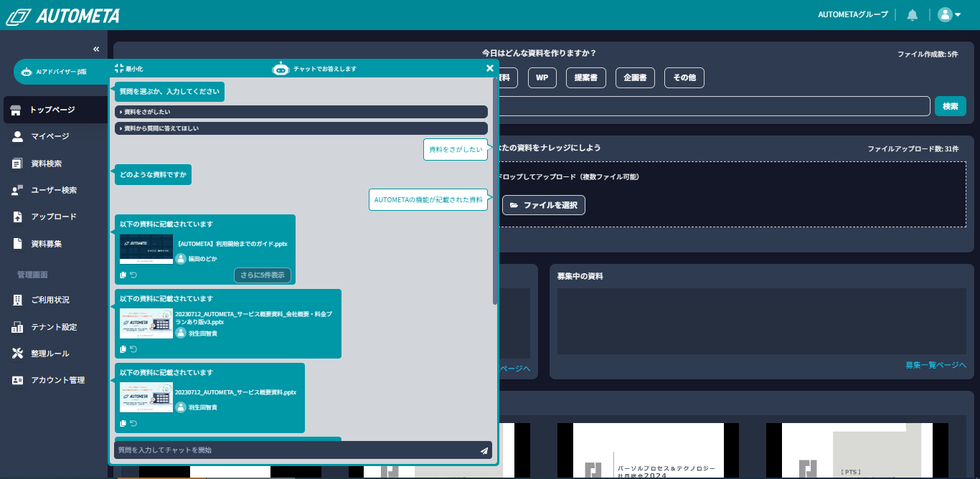This screenshot has width=980, height=479.
Task: Click 【AUTOMETA】利用開始までのガイド.pptx file name
Action: tap(232, 244)
